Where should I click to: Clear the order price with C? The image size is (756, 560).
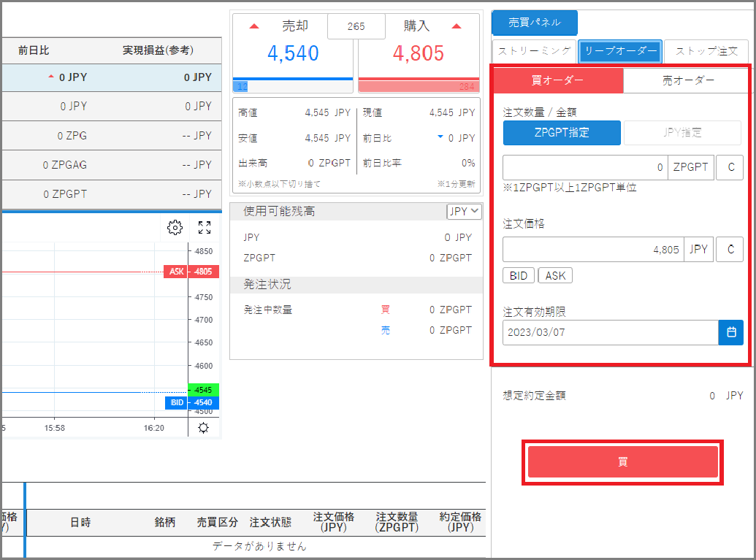[730, 249]
